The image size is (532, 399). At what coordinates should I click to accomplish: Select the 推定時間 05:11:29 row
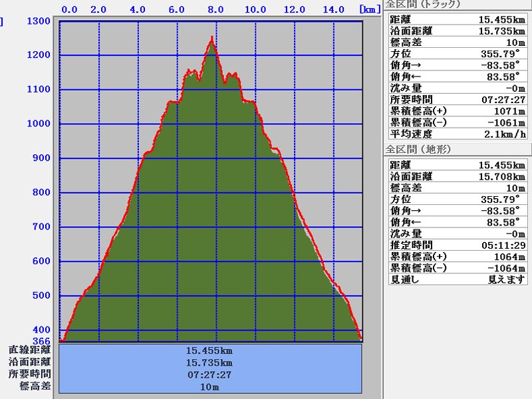(x=457, y=245)
